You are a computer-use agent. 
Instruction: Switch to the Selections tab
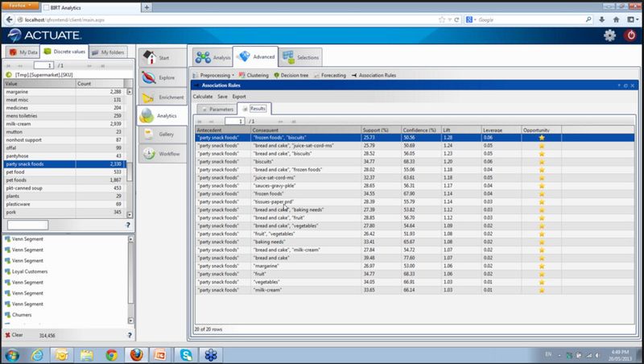click(300, 57)
